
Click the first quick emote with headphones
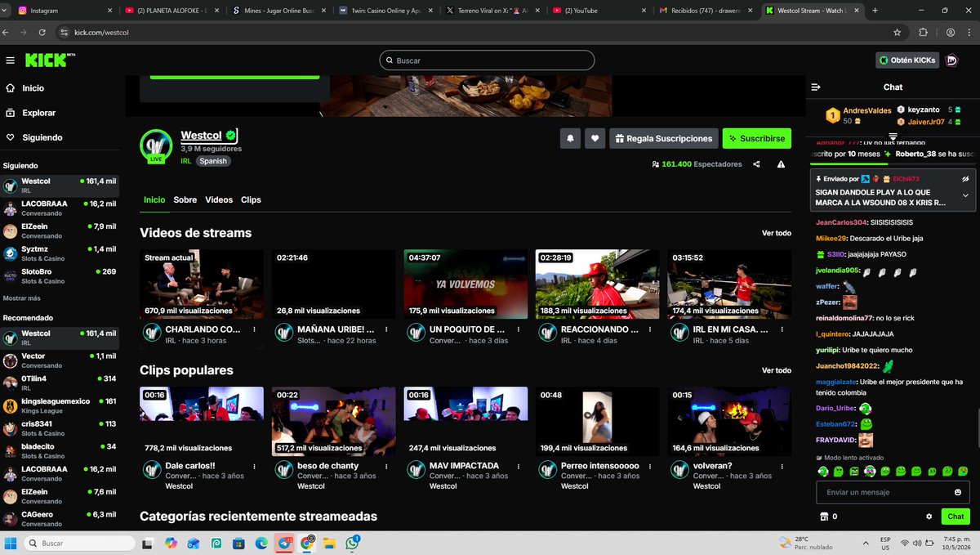pyautogui.click(x=823, y=472)
